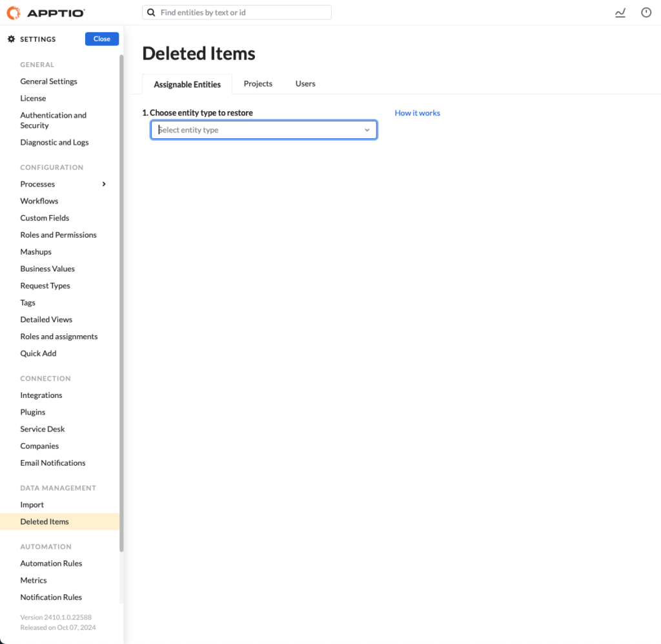This screenshot has width=661, height=644.
Task: Open Notification Rules
Action: click(x=51, y=597)
